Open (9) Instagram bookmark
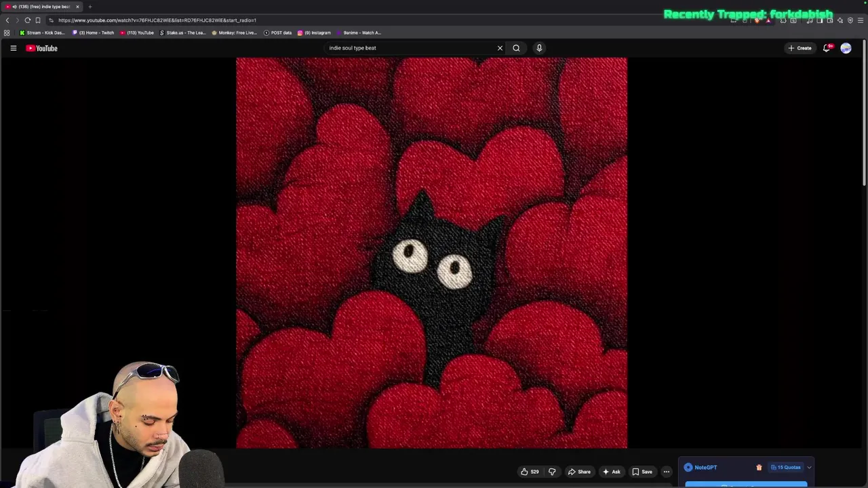Viewport: 868px width, 488px height. tap(314, 33)
